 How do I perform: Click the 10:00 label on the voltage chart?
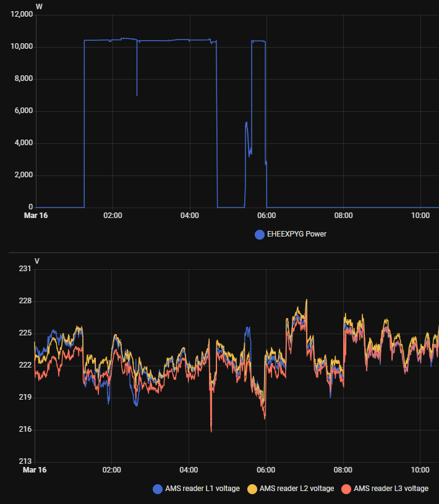click(420, 470)
